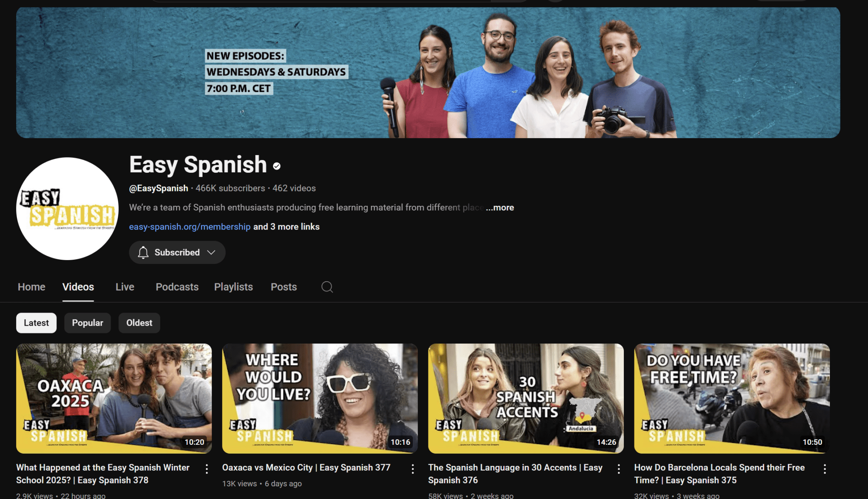Image resolution: width=868 pixels, height=499 pixels.
Task: Click the 462 videos count
Action: point(294,188)
